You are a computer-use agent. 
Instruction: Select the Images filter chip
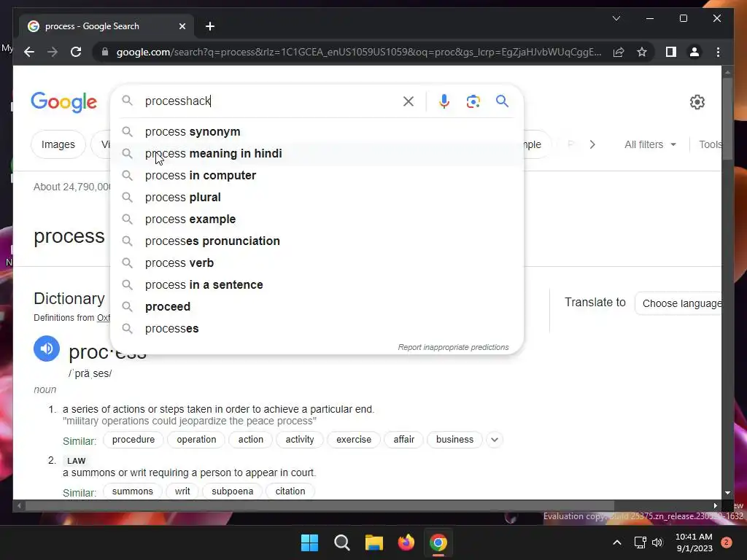(x=58, y=144)
